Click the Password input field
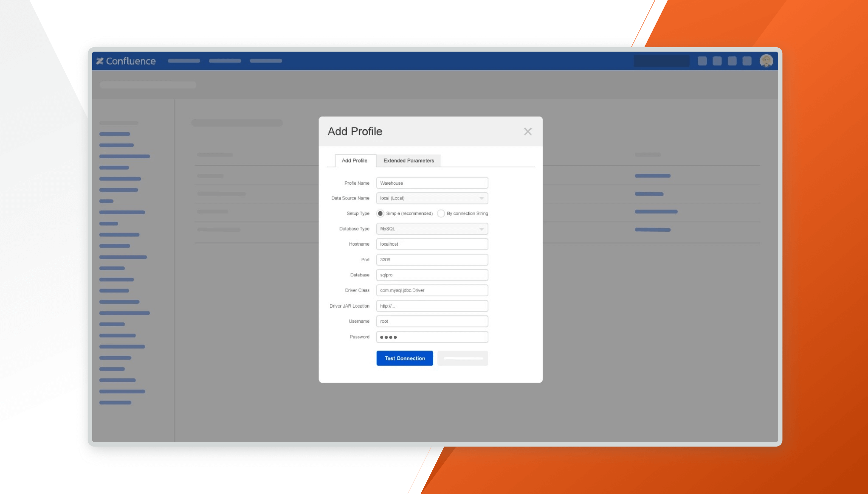This screenshot has width=868, height=494. (x=432, y=337)
